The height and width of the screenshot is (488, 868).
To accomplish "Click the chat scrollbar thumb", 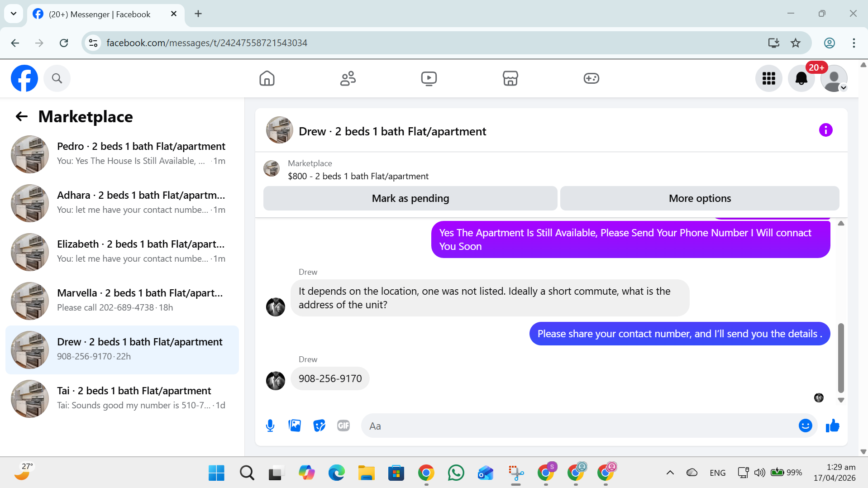I will click(841, 358).
